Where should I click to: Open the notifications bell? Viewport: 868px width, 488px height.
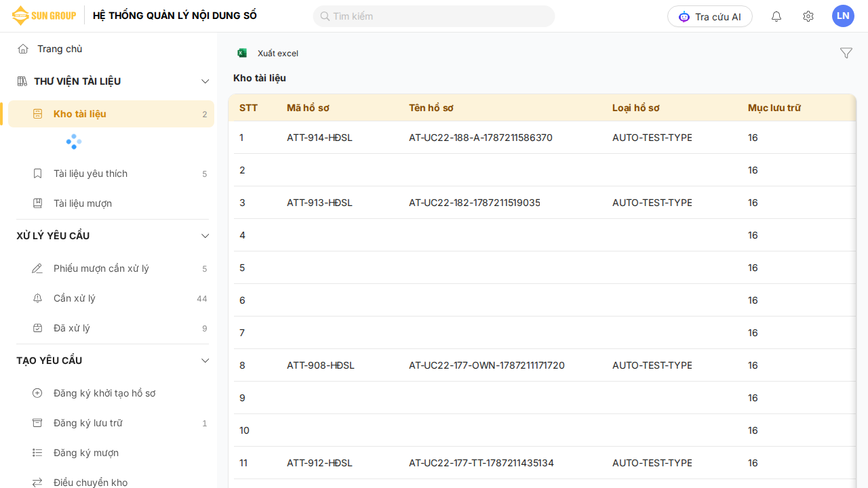pyautogui.click(x=776, y=16)
